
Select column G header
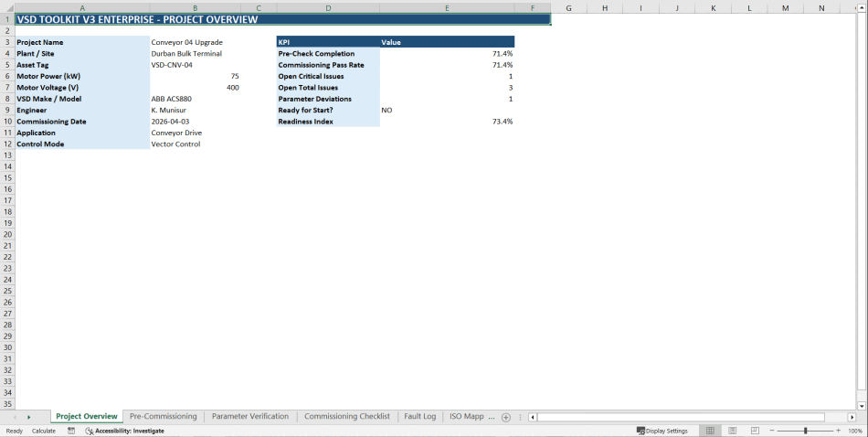click(568, 8)
